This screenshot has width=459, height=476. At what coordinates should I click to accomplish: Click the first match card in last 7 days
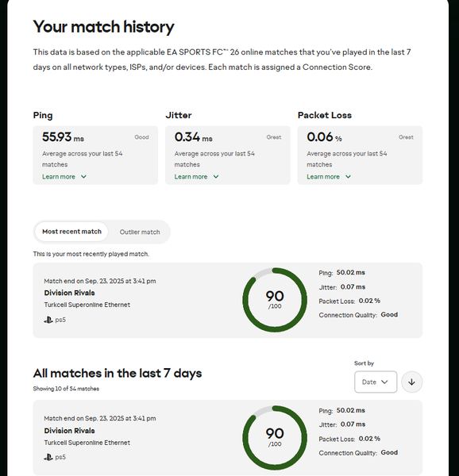[x=228, y=437]
